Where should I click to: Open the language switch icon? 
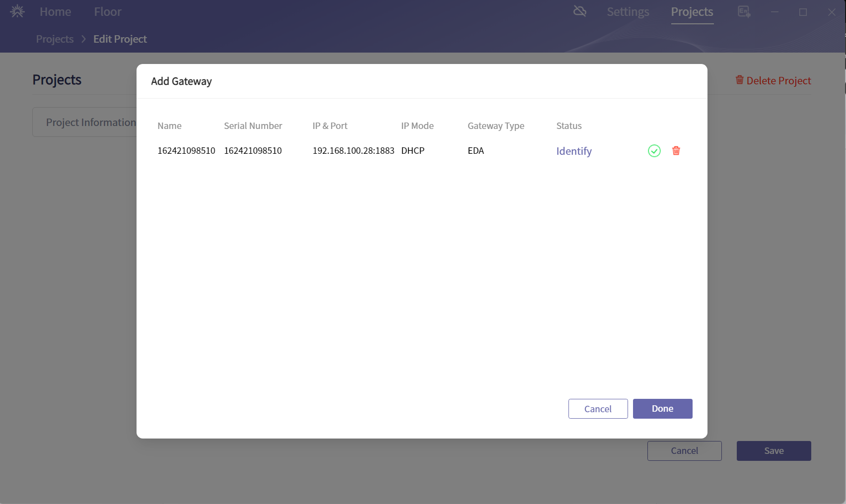[x=744, y=11]
